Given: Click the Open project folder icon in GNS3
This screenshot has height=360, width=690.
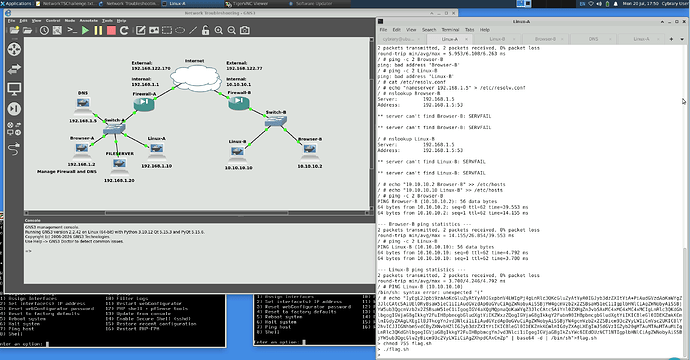Looking at the screenshot, I should pyautogui.click(x=27, y=30).
